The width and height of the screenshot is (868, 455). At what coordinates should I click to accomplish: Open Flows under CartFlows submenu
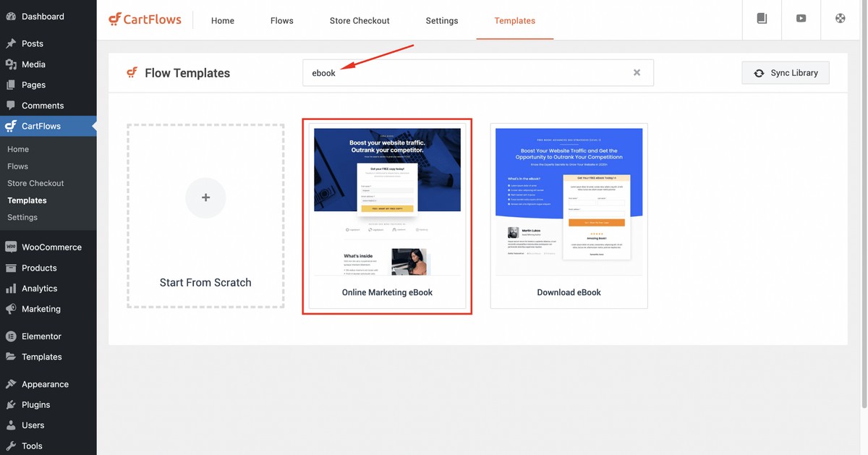18,166
